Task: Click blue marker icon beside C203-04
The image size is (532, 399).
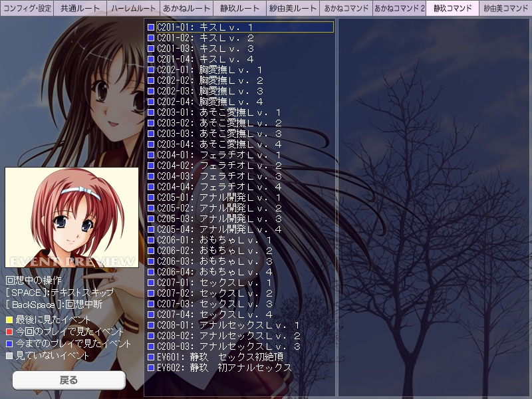Action: [151, 144]
